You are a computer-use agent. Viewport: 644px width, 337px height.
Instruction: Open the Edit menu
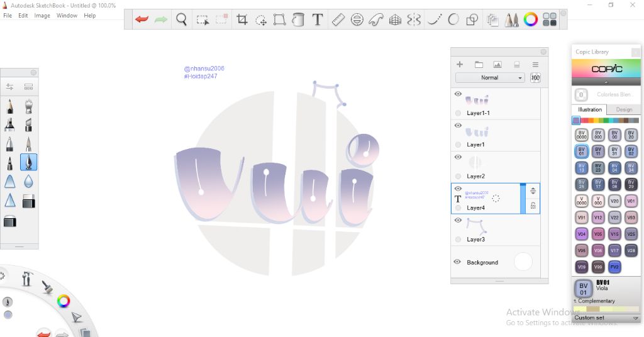pos(23,16)
